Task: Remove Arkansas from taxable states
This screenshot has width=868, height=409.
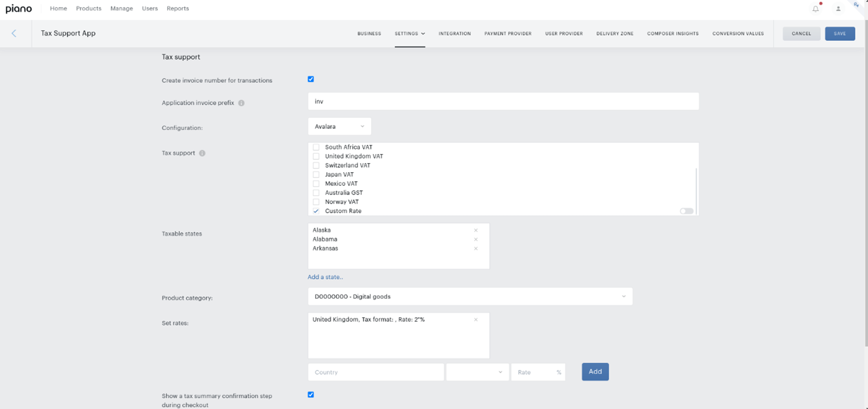Action: 476,249
